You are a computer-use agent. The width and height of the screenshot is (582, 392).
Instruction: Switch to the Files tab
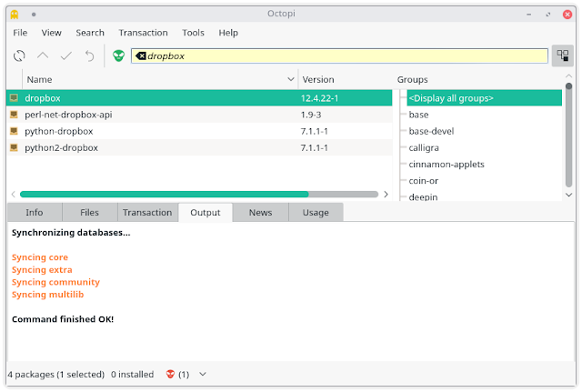click(90, 212)
